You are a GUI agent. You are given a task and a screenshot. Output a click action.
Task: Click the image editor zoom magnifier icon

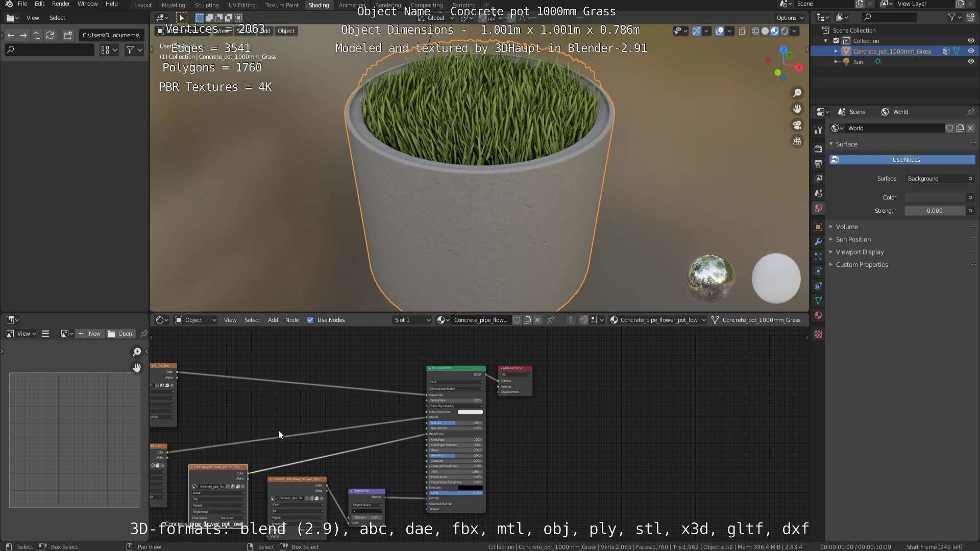pyautogui.click(x=137, y=352)
